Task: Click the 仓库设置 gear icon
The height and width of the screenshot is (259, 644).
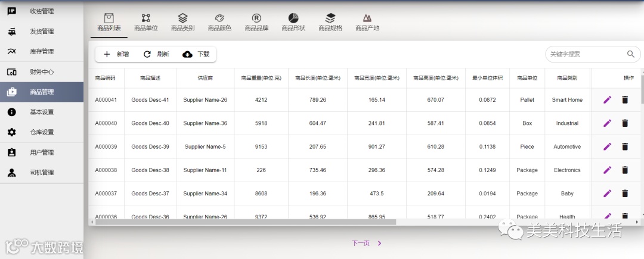Action: [x=12, y=132]
